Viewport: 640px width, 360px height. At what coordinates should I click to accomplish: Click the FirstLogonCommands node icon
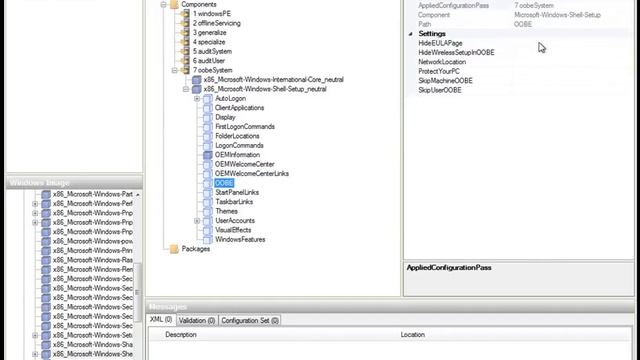[x=208, y=127]
